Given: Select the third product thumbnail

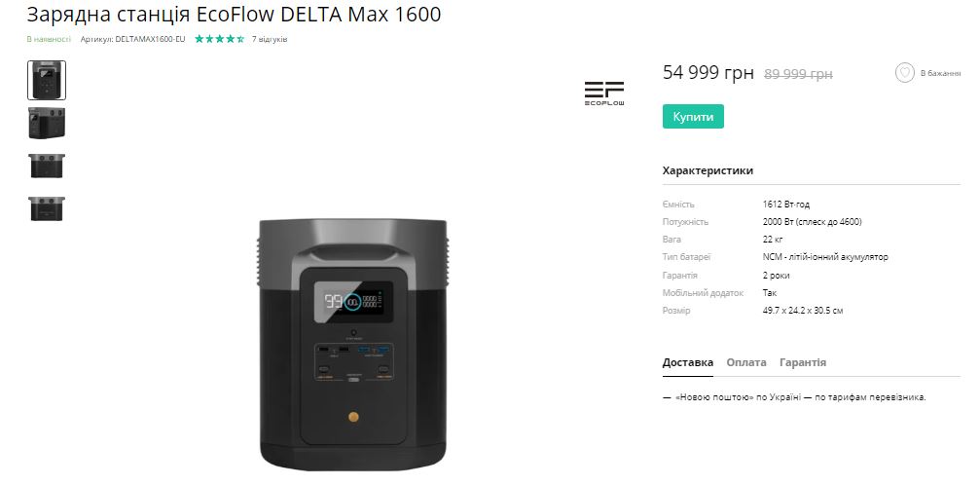Looking at the screenshot, I should tap(47, 166).
